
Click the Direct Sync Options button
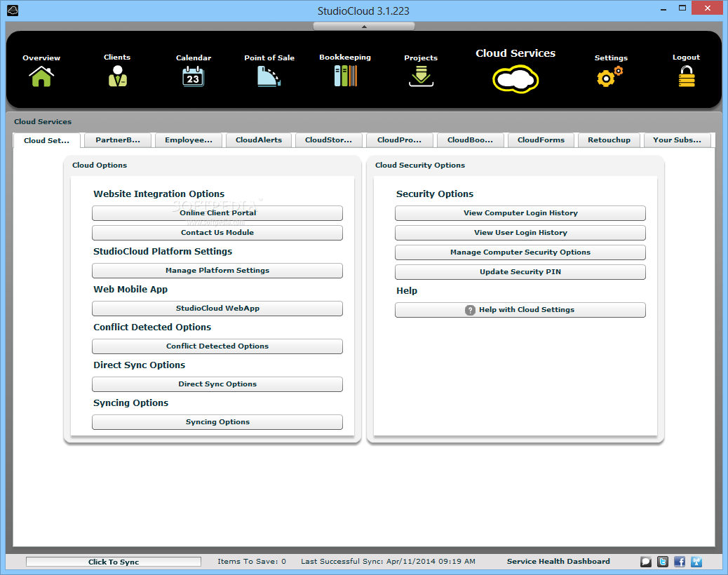point(217,384)
